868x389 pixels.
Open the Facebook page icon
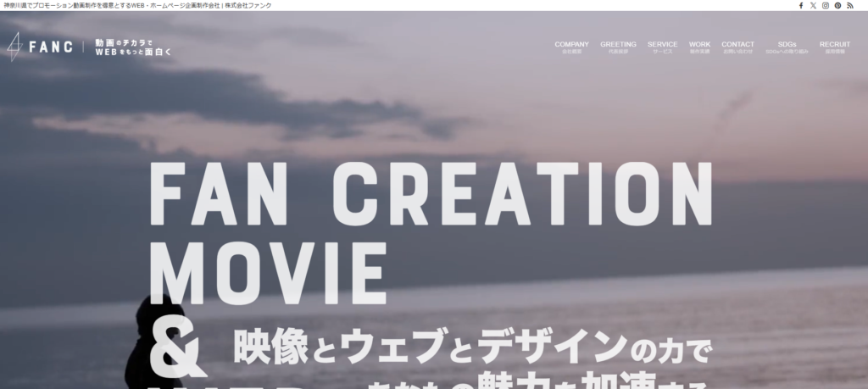click(x=801, y=5)
